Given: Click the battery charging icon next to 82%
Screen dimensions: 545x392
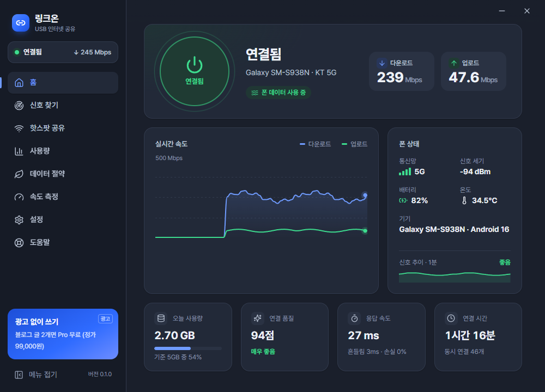Looking at the screenshot, I should point(403,200).
